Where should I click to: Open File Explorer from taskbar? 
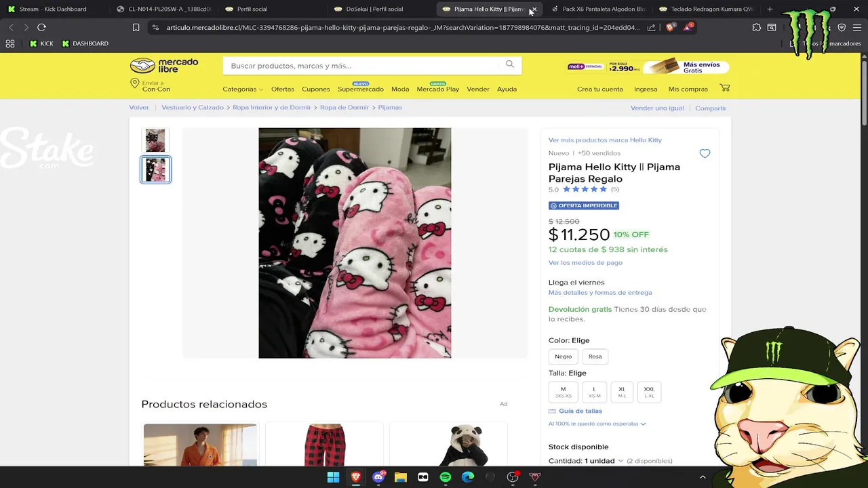pos(401,477)
